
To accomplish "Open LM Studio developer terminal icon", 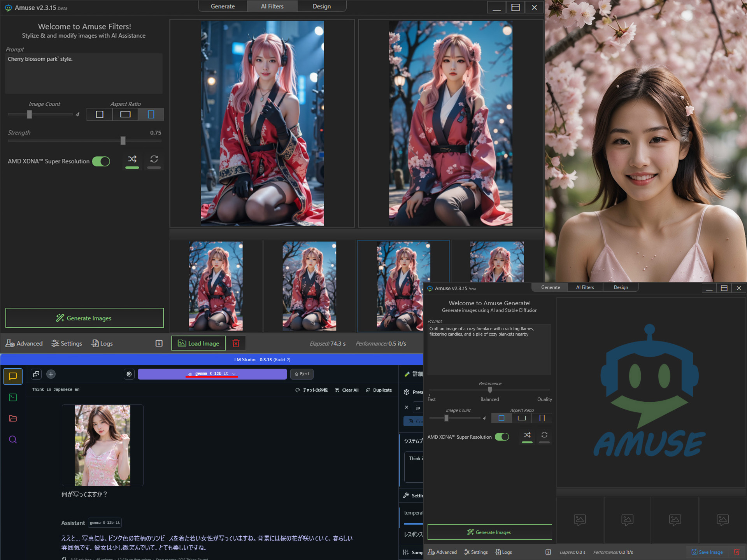I will pos(13,397).
